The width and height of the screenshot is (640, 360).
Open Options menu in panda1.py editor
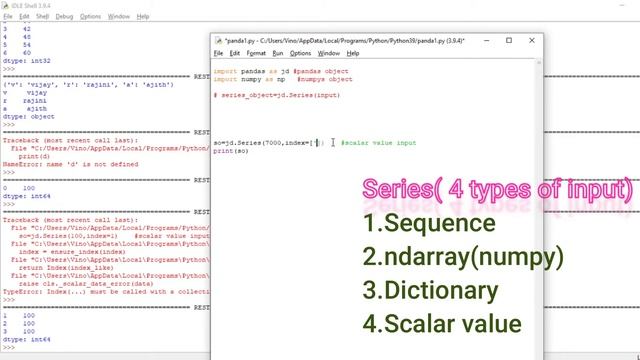[x=300, y=53]
